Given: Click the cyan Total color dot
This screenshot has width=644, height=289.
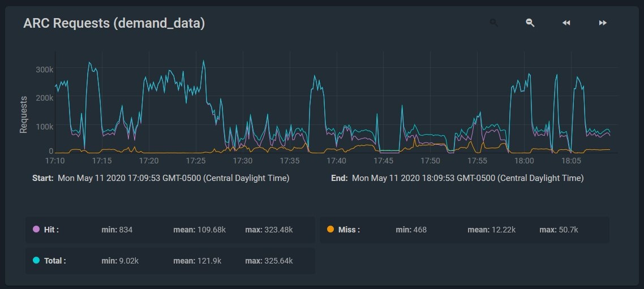Looking at the screenshot, I should [x=36, y=260].
